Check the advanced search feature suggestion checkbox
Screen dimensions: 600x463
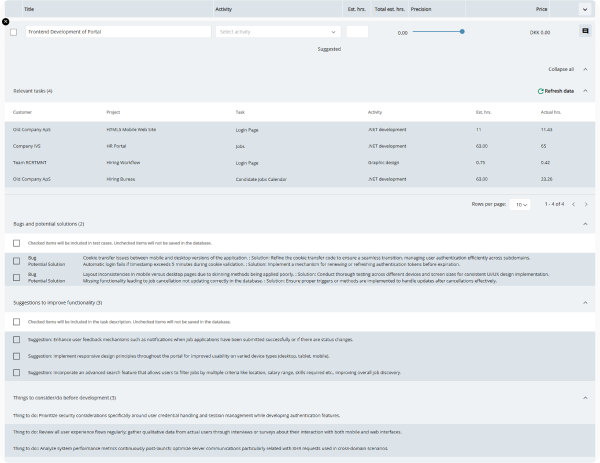point(16,371)
